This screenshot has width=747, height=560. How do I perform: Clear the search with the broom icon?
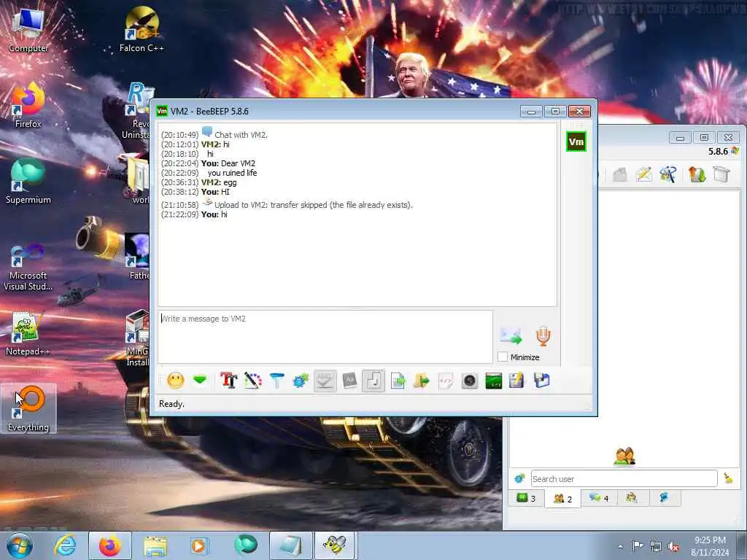pyautogui.click(x=729, y=478)
